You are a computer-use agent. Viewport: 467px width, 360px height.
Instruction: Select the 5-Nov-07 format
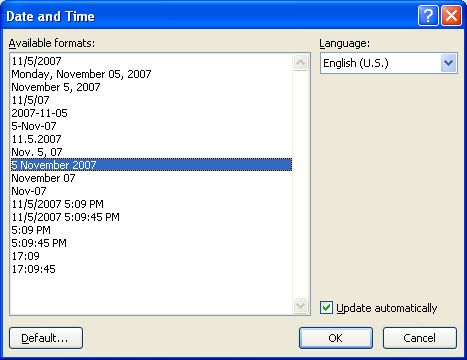click(x=151, y=126)
